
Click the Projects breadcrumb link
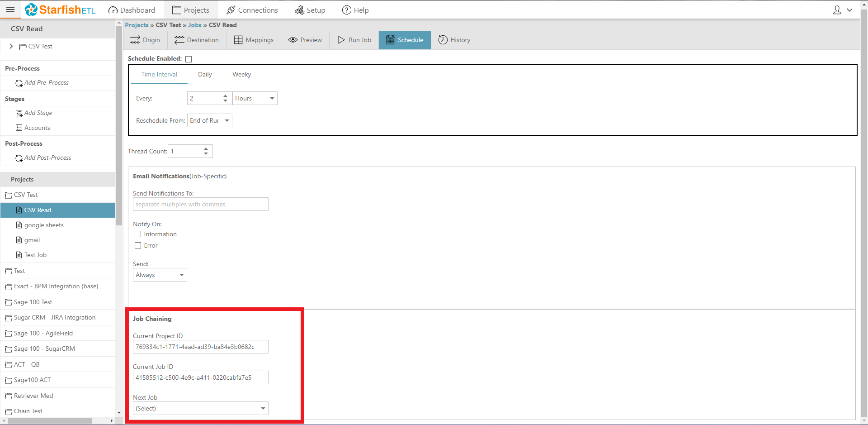tap(137, 25)
